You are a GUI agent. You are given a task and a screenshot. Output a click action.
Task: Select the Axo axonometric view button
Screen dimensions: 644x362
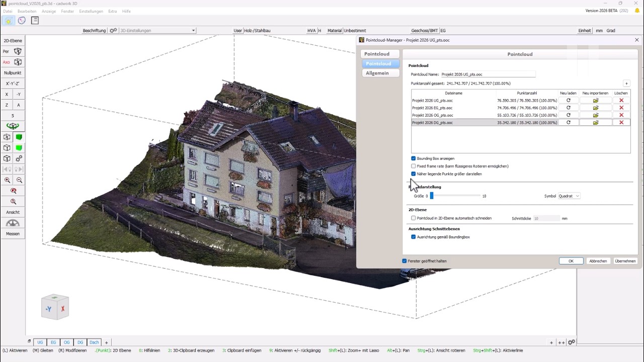12,62
